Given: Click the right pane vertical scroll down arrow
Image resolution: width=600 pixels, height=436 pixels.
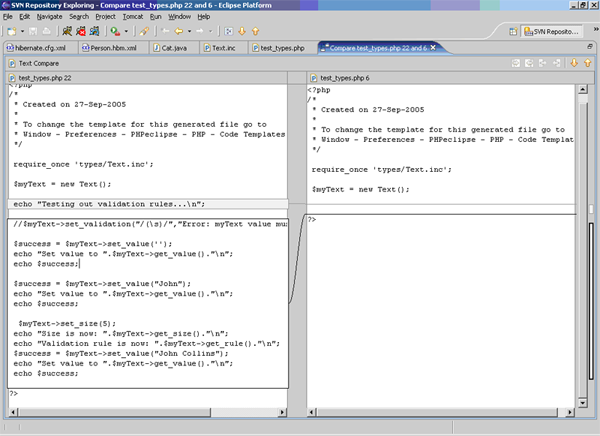Looking at the screenshot, I should pos(583,403).
